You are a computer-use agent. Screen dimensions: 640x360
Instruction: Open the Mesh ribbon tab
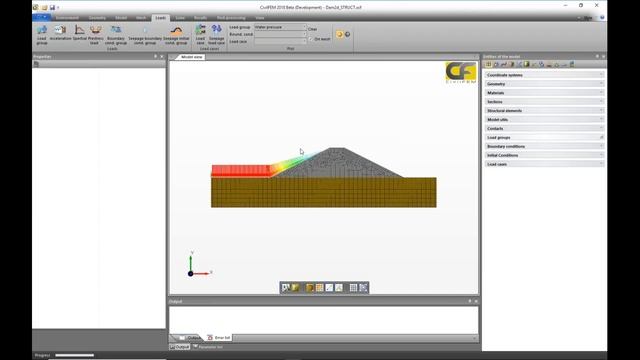[x=141, y=18]
